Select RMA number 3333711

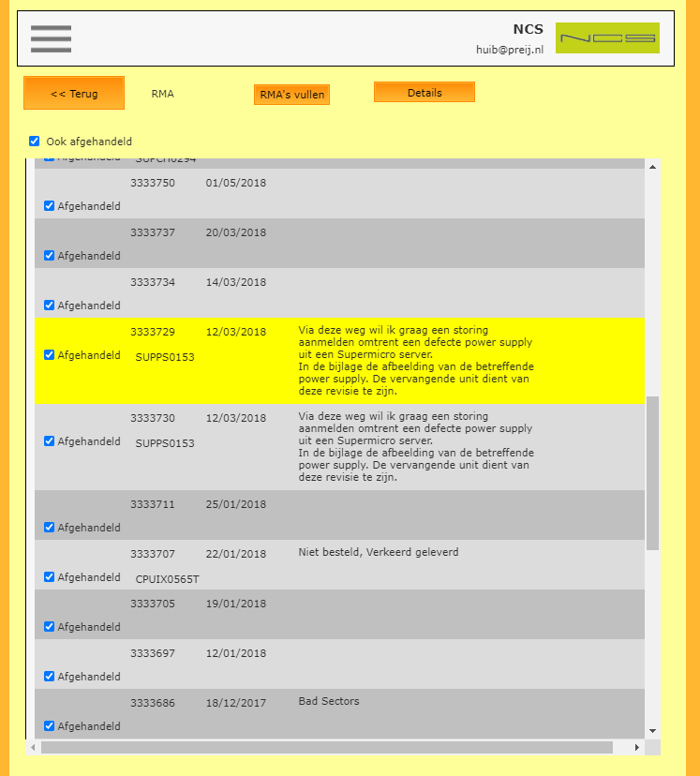click(153, 504)
